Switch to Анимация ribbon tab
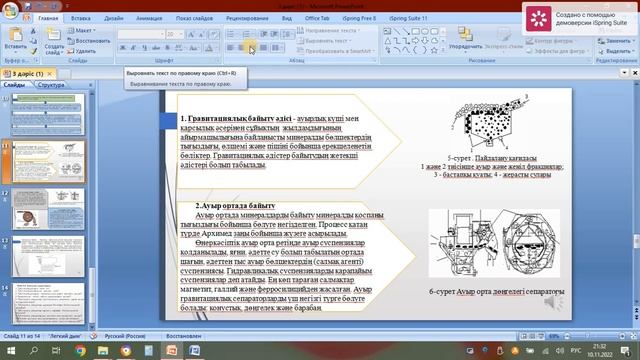 (x=149, y=18)
